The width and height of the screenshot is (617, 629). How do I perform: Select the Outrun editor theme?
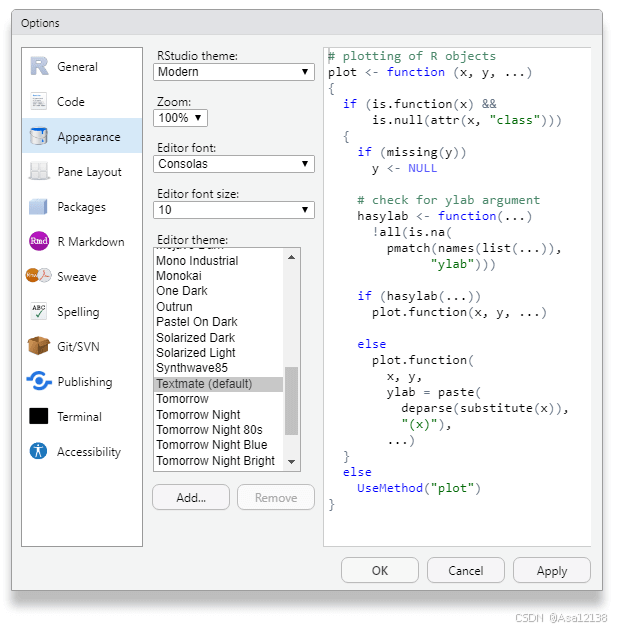pos(219,307)
